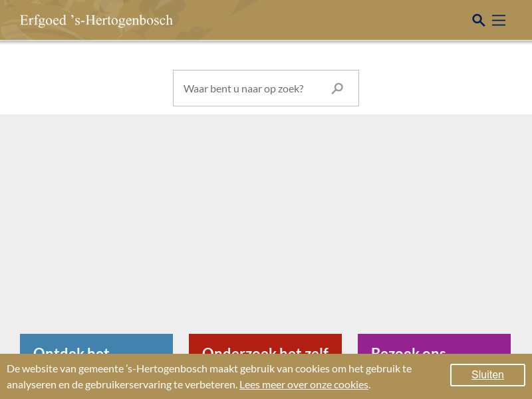Accept the cookie notice by pressing Sluiten

pos(487,374)
